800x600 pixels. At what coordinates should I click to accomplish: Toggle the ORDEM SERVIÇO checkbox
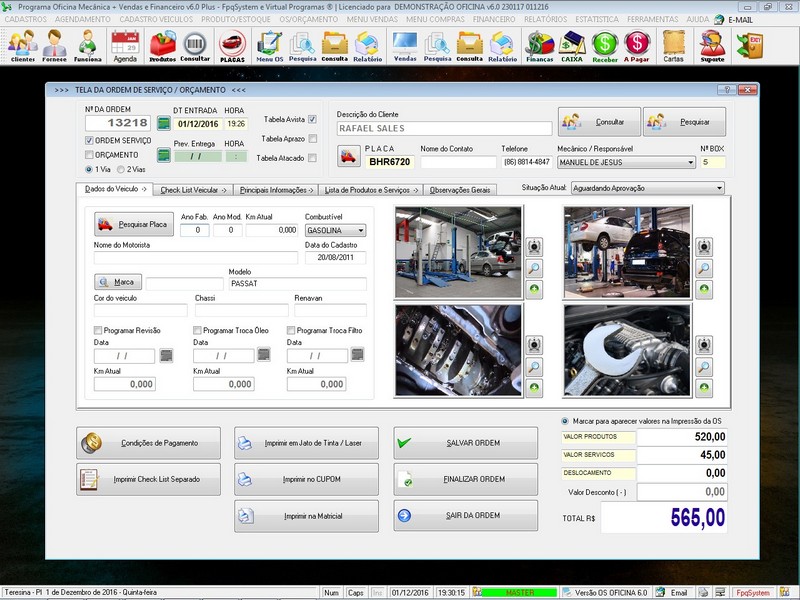(90, 141)
